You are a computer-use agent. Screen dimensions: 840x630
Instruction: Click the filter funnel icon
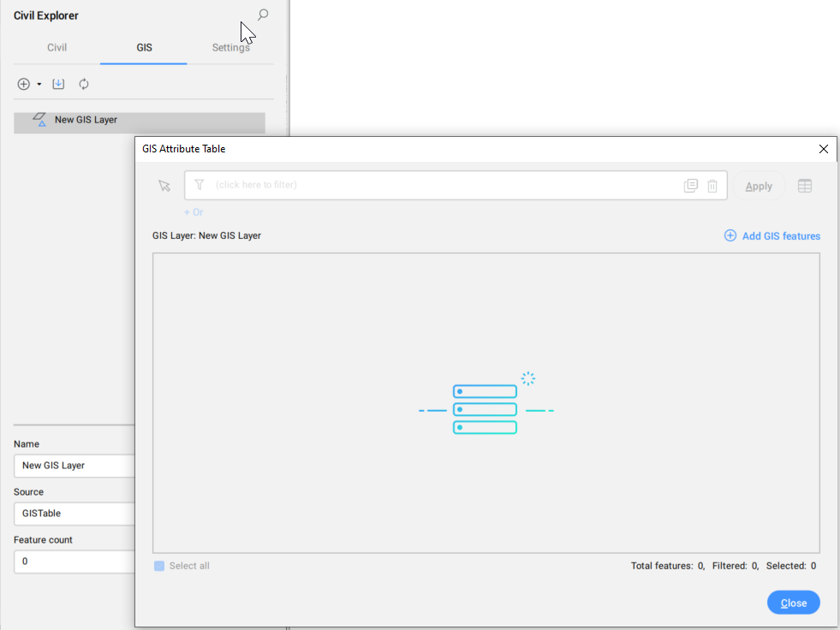tap(200, 185)
